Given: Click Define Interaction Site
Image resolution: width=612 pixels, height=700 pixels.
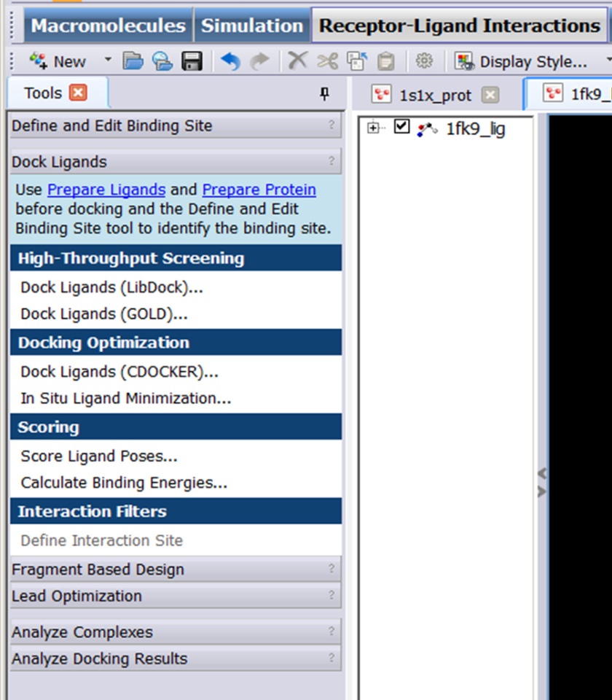Looking at the screenshot, I should pyautogui.click(x=102, y=540).
